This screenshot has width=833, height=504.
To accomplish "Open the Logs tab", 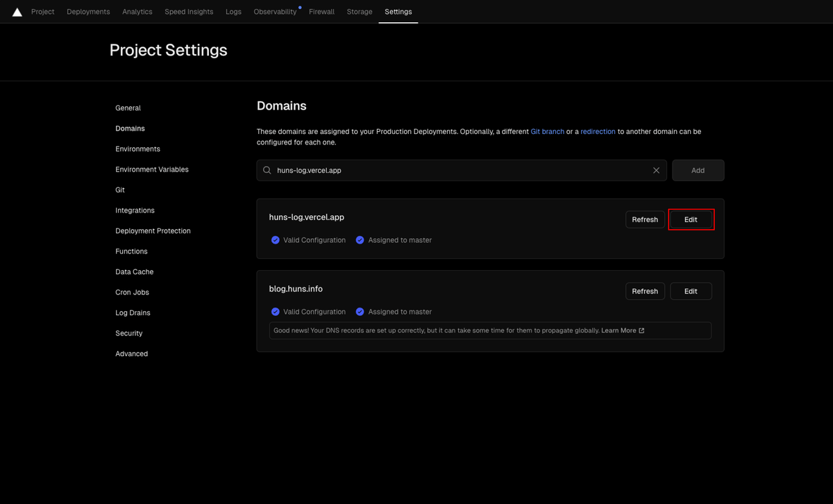I will pos(233,12).
